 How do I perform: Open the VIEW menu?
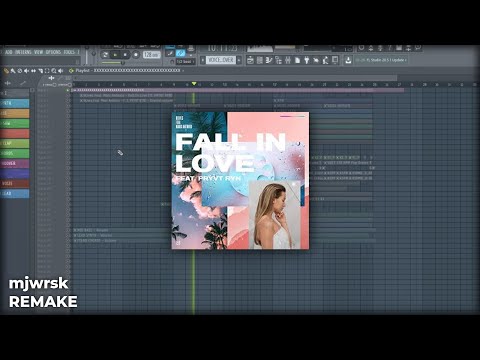(39, 52)
